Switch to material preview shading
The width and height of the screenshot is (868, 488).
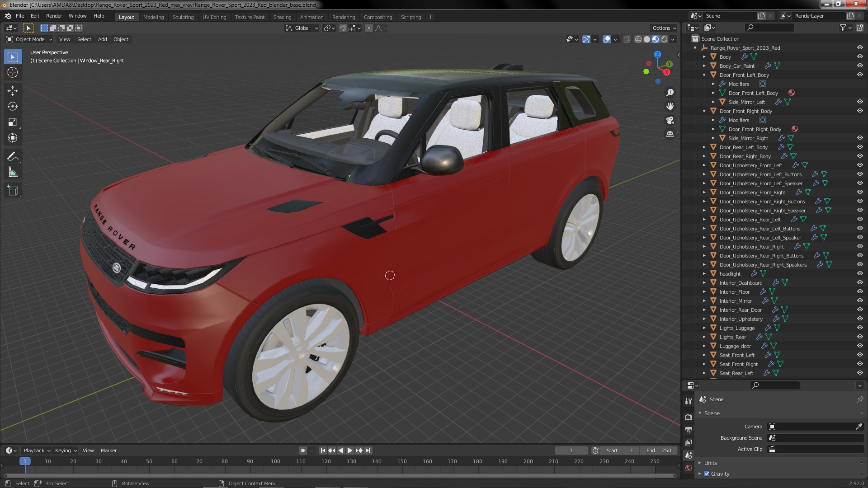coord(655,39)
